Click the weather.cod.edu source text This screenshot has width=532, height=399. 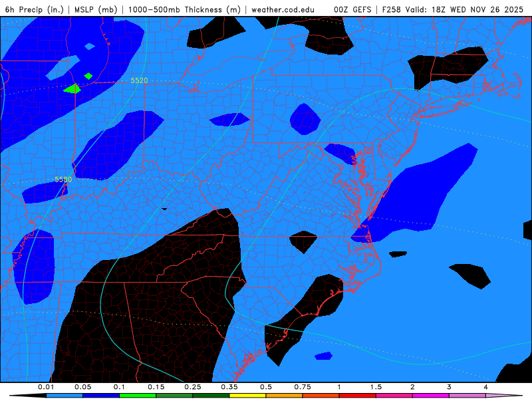pos(283,9)
